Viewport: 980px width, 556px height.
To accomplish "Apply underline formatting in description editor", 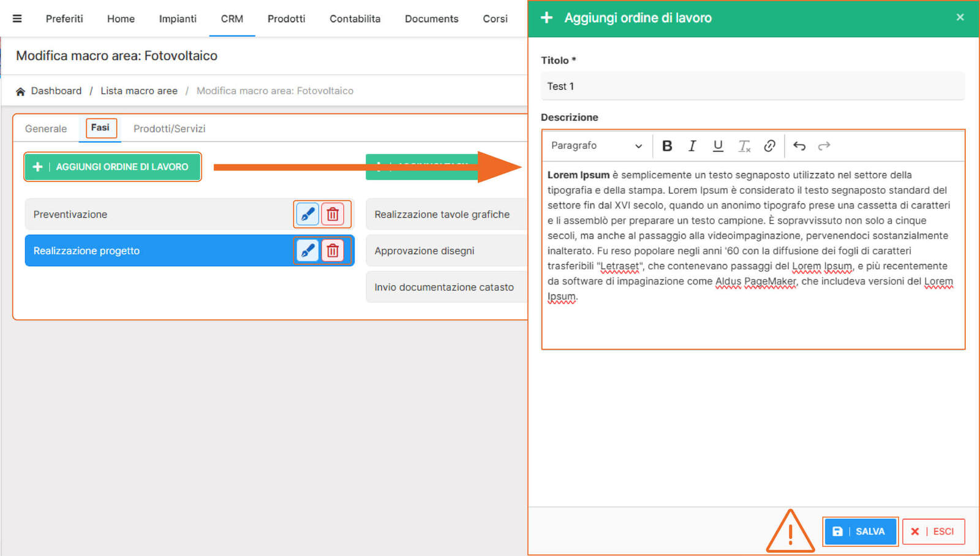I will click(718, 146).
